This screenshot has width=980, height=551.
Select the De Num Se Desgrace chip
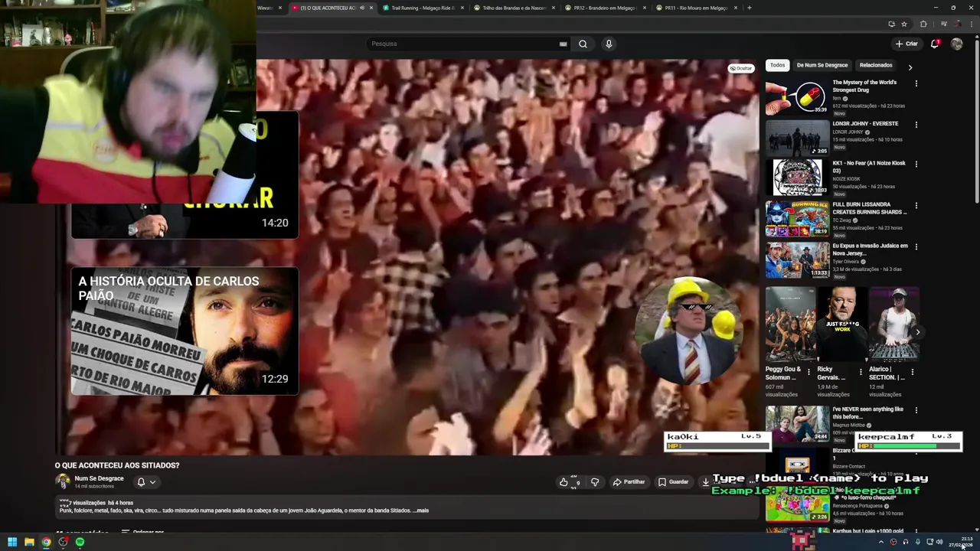(822, 65)
